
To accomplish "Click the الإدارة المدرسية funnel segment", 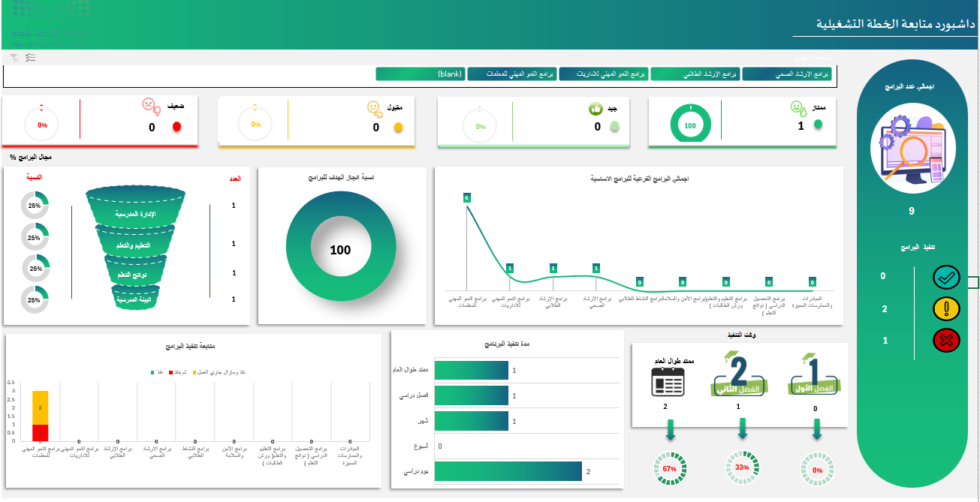I will (136, 214).
